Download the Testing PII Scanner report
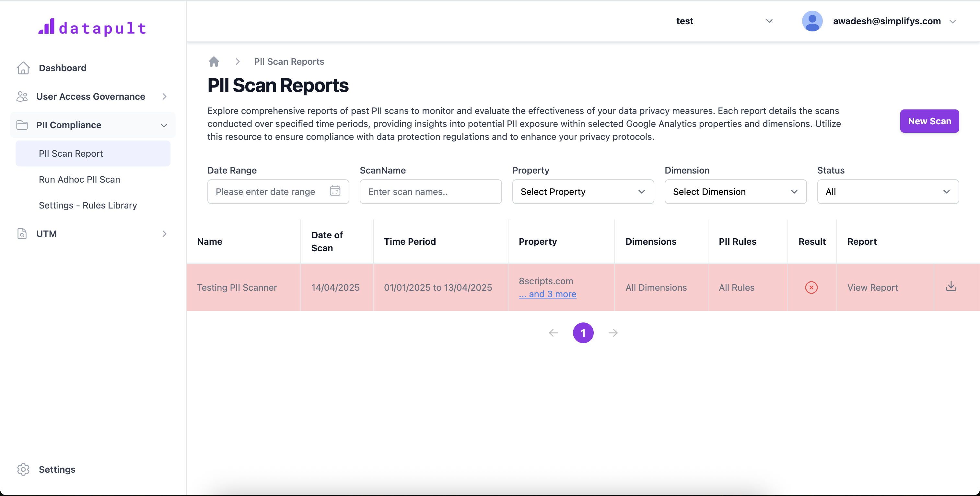The image size is (980, 496). [x=951, y=286]
